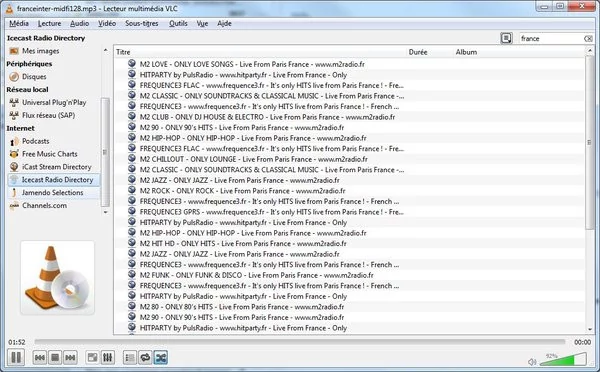Select M2 ROCK - ONLY ROCK station
This screenshot has height=372, width=600.
[242, 191]
